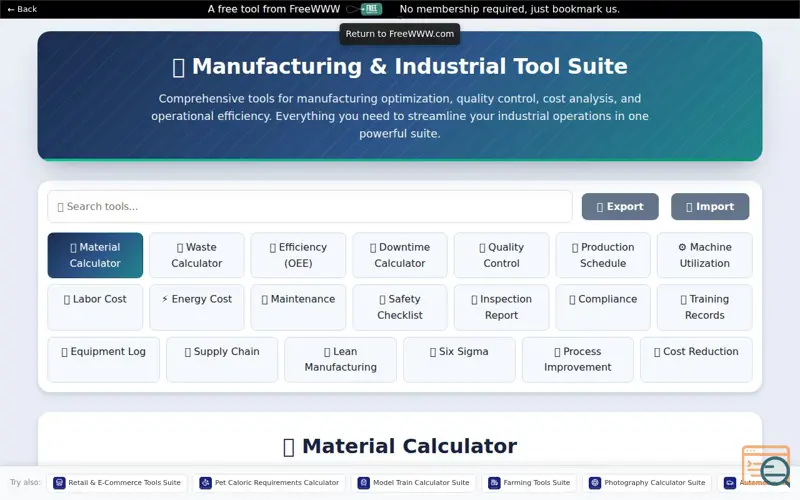Open Farming Tools Suite link
Screen dimensions: 800x500
(x=529, y=482)
